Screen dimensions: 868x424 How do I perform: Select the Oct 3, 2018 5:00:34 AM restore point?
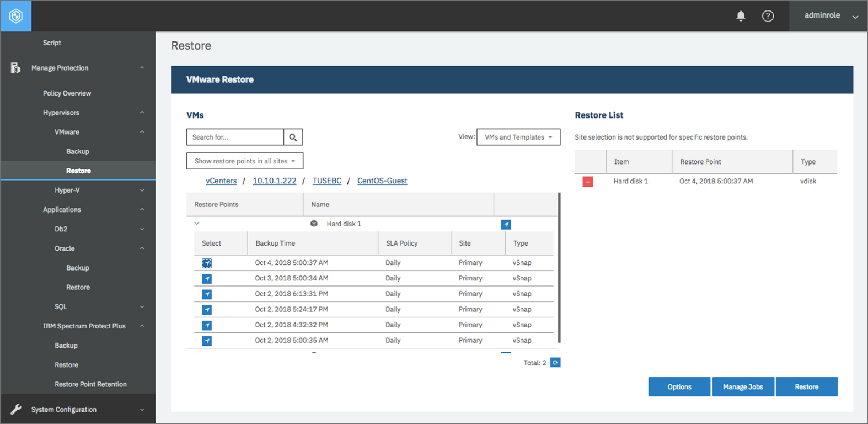[x=207, y=279]
